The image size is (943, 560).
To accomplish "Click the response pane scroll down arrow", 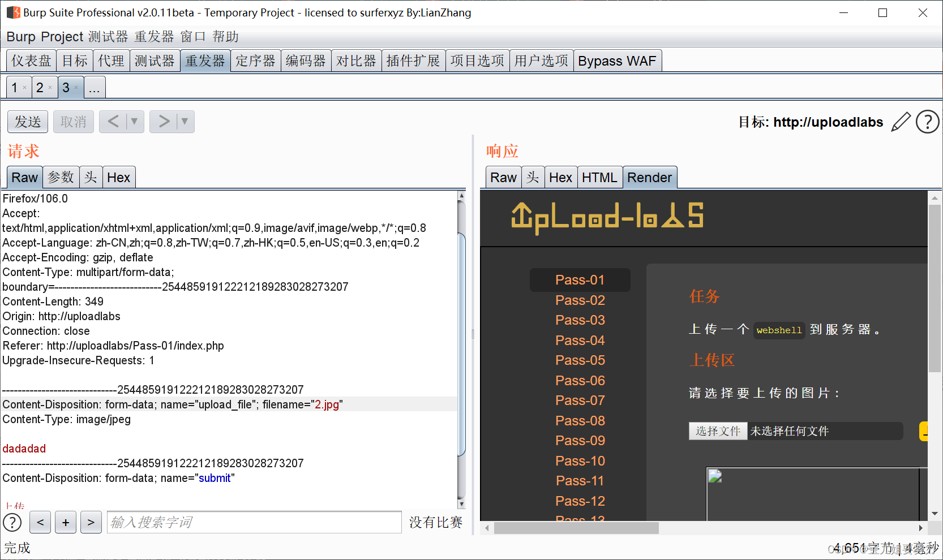I will (935, 514).
